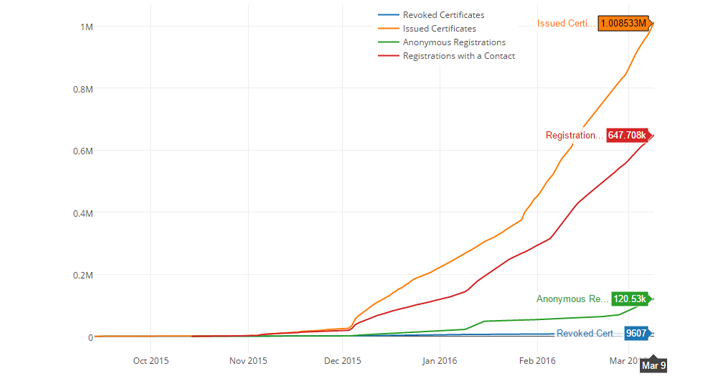This screenshot has width=728, height=380.
Task: Click the Jan 2016 axis label
Action: click(x=440, y=361)
